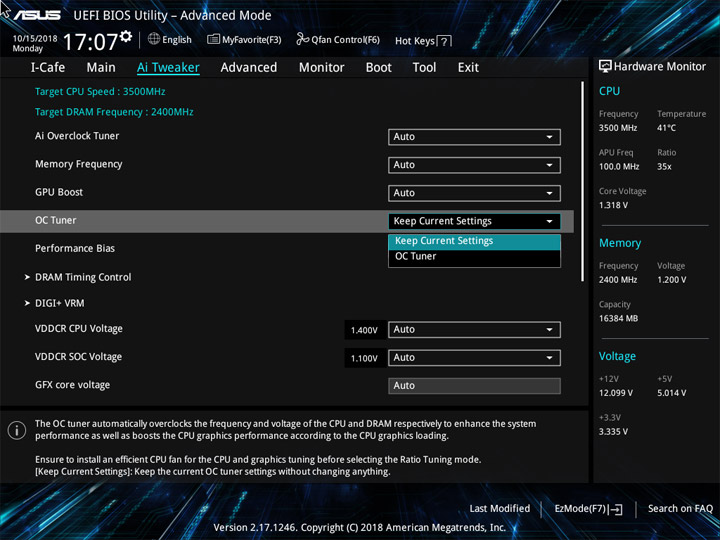Screen dimensions: 720x540
Task: Click the 10/15/2018 date
Action: click(x=35, y=39)
